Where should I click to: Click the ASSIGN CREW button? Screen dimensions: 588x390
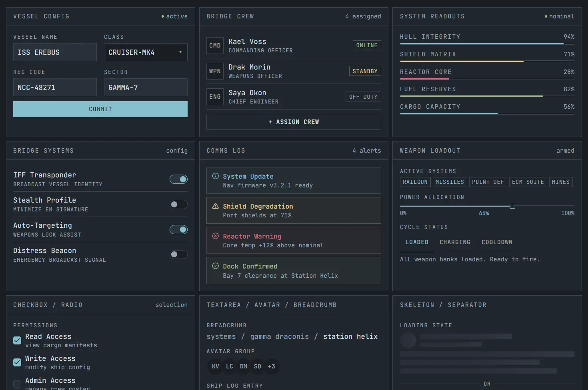pyautogui.click(x=293, y=121)
